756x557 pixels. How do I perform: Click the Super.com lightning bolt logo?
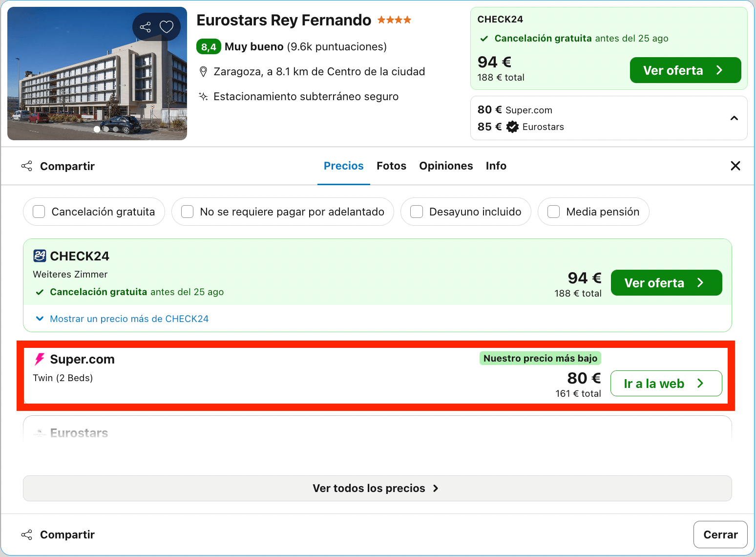(39, 359)
